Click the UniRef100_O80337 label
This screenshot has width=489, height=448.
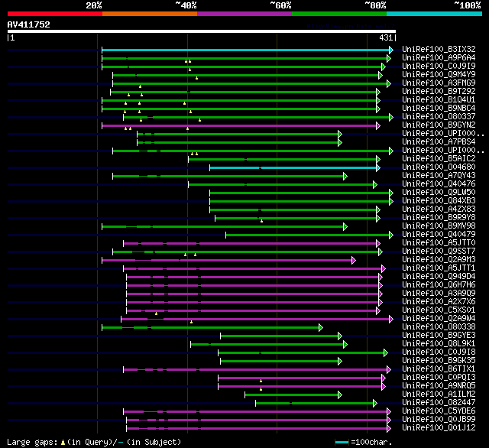click(439, 117)
